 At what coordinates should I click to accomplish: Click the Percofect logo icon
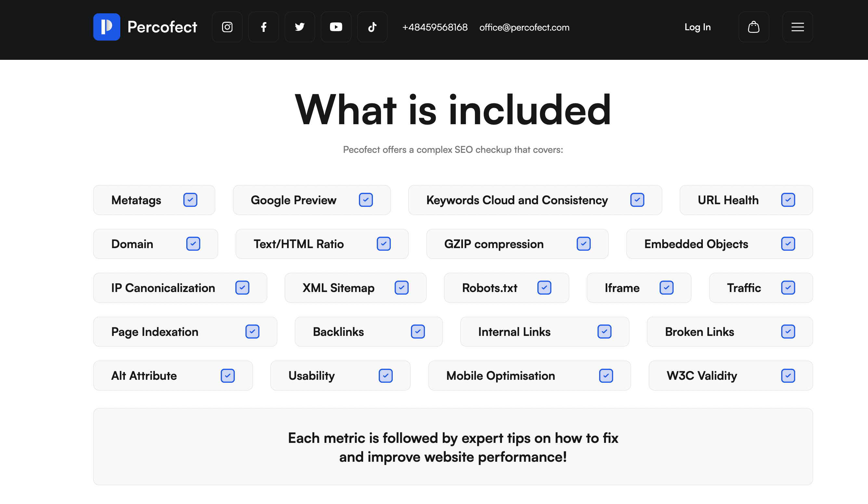coord(107,27)
